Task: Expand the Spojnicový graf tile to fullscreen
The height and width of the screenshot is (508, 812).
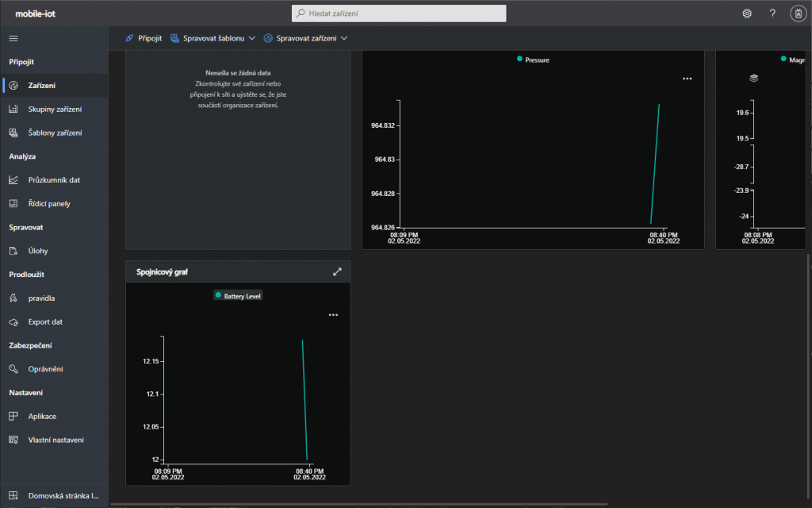Action: [337, 271]
